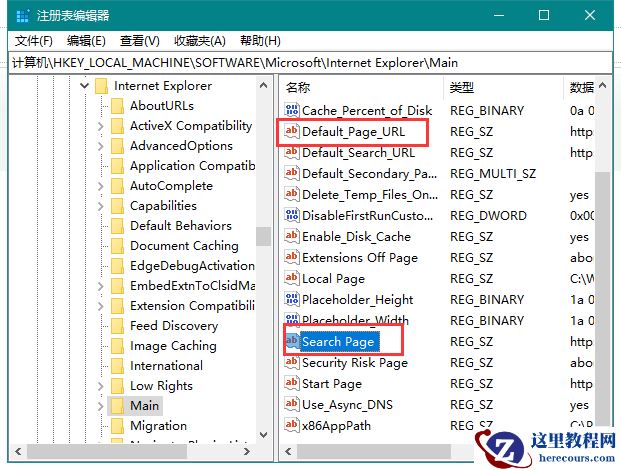Expand the AdvancedOptions key

[100, 146]
